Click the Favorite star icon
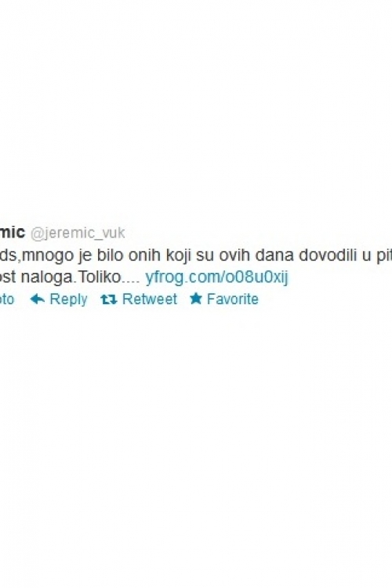Screen dimensions: 392x588 pyautogui.click(x=196, y=299)
